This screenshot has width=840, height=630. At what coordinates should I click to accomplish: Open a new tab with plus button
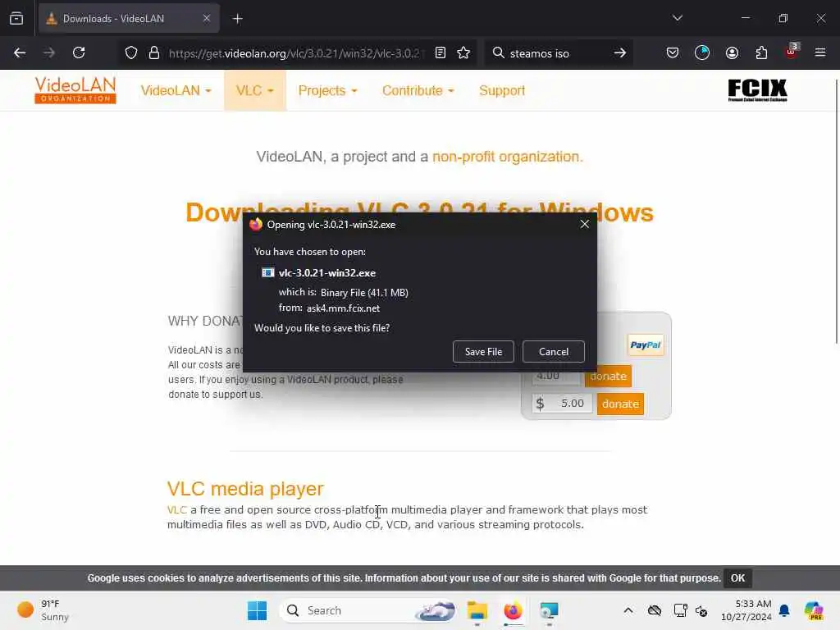coord(238,19)
